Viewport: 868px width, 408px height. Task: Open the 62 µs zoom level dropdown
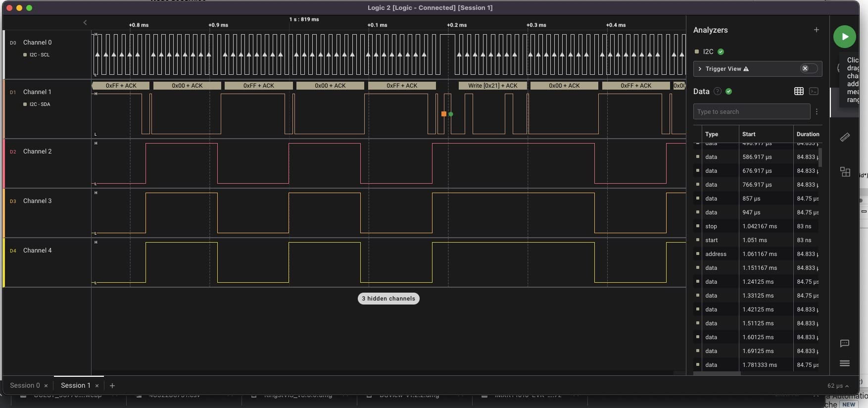(x=838, y=386)
